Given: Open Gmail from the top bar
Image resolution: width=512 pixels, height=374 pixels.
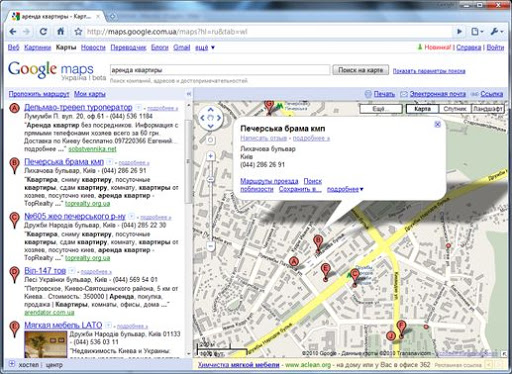Looking at the screenshot, I should coord(182,47).
